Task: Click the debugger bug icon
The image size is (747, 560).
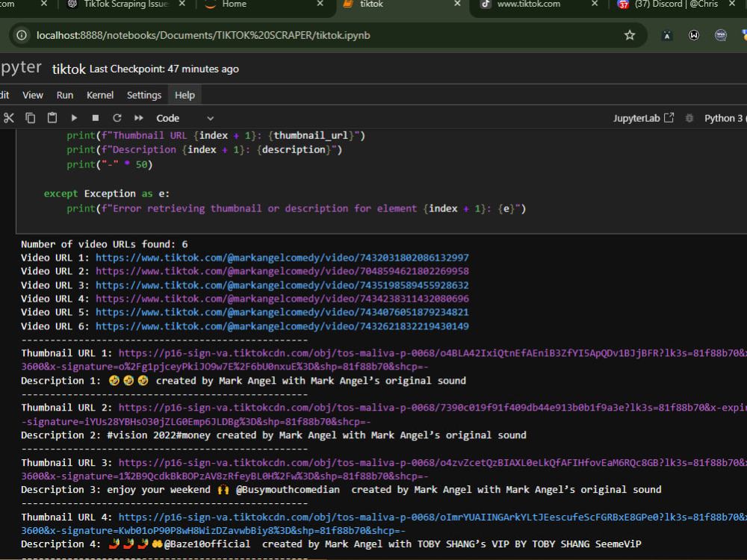Action: 689,118
